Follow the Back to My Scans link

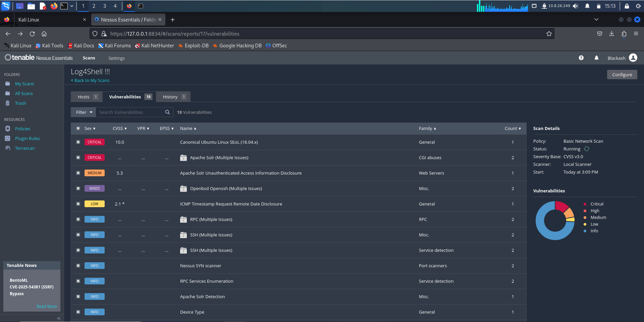[x=90, y=81]
